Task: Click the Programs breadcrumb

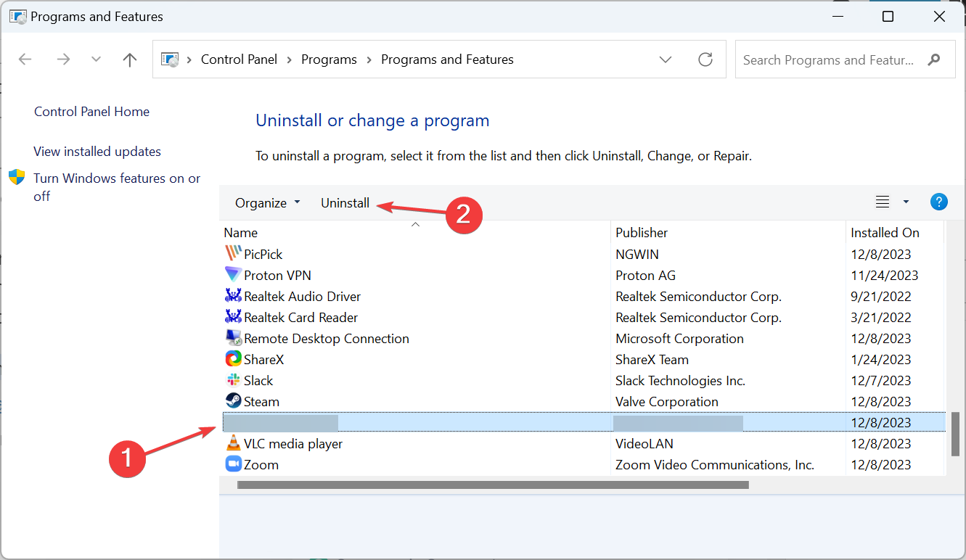Action: click(x=329, y=59)
